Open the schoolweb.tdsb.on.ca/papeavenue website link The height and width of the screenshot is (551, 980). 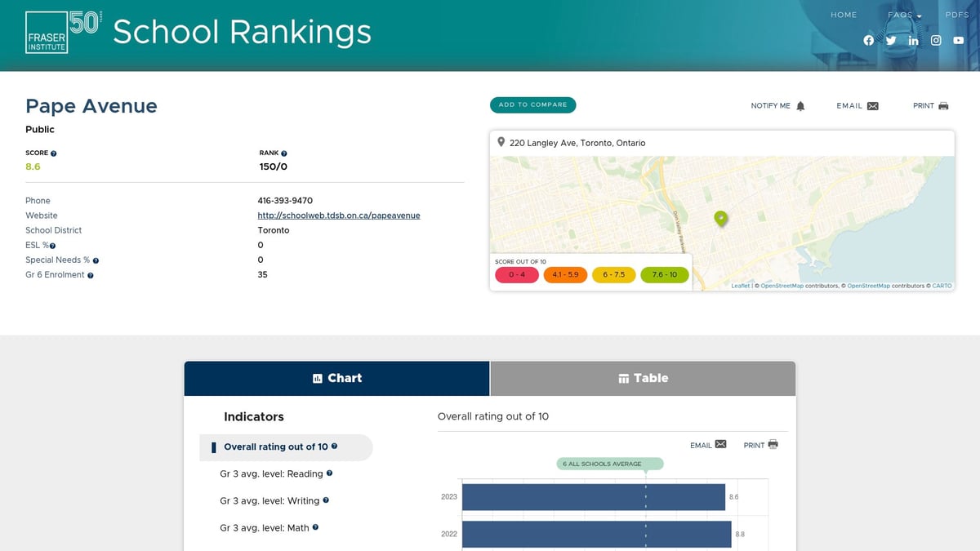click(339, 215)
